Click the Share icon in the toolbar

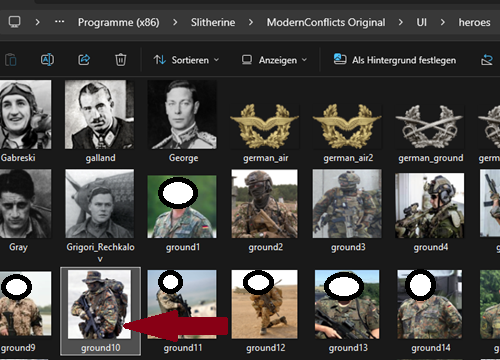84,60
